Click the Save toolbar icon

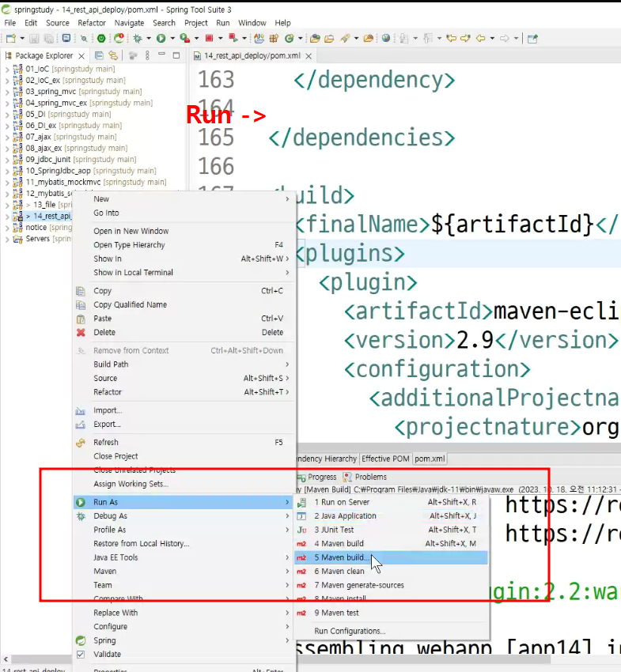click(x=34, y=39)
